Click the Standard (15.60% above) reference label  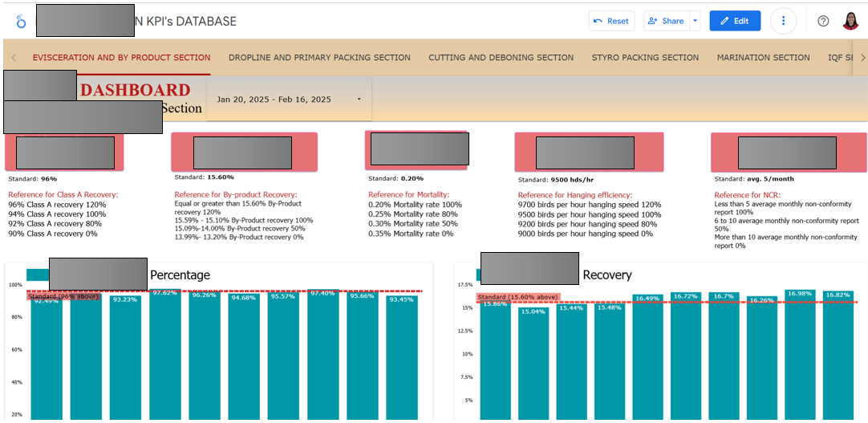tap(519, 297)
